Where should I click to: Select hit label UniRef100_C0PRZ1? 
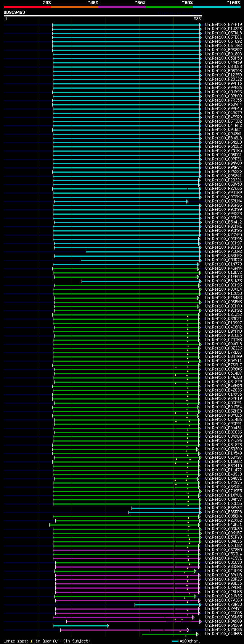223,159
